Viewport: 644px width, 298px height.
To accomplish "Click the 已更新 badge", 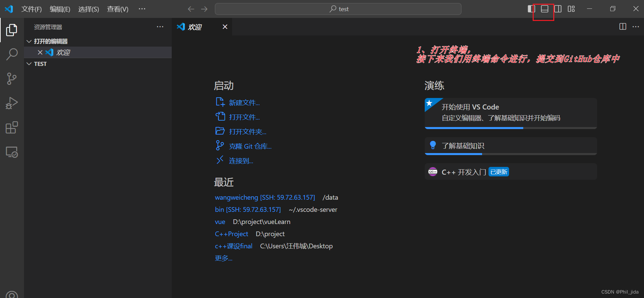I will click(x=499, y=172).
